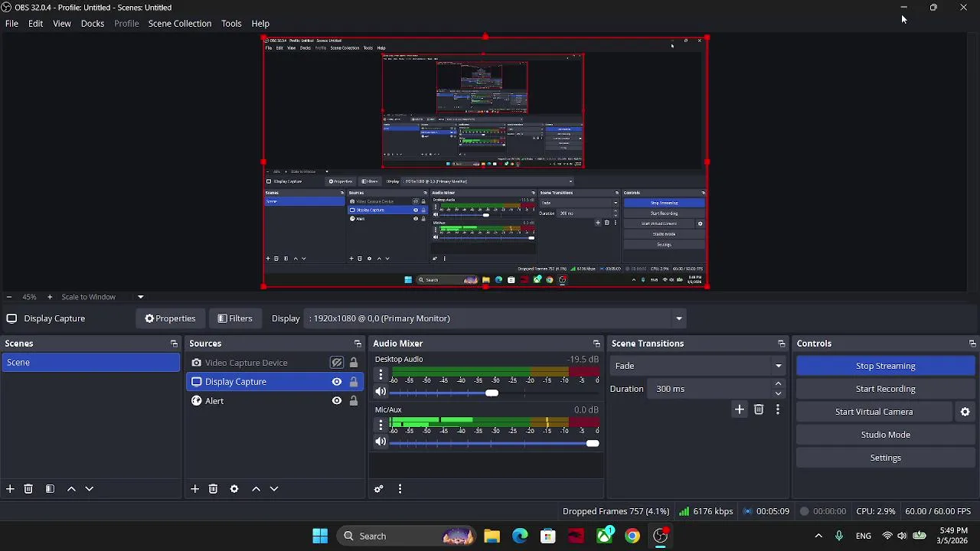Image resolution: width=980 pixels, height=551 pixels.
Task: Click Stop Streaming button
Action: click(886, 366)
